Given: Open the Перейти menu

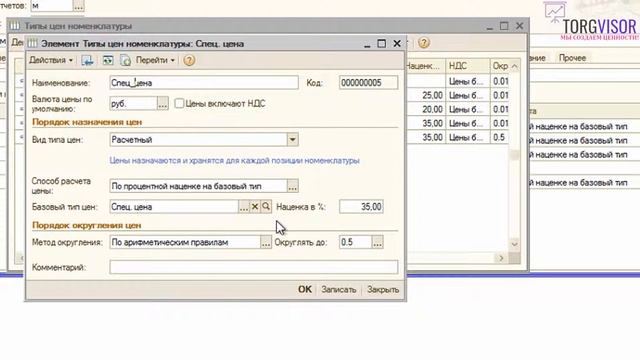Looking at the screenshot, I should 155,60.
